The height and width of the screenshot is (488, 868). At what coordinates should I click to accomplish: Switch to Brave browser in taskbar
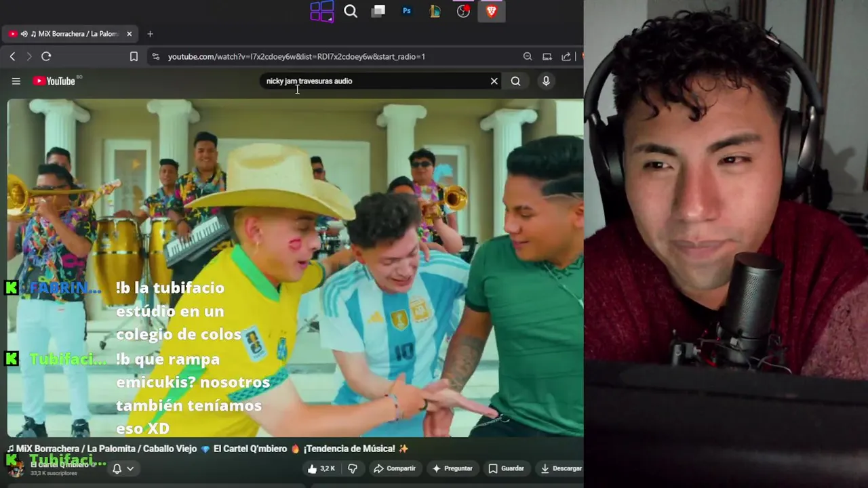pos(492,11)
